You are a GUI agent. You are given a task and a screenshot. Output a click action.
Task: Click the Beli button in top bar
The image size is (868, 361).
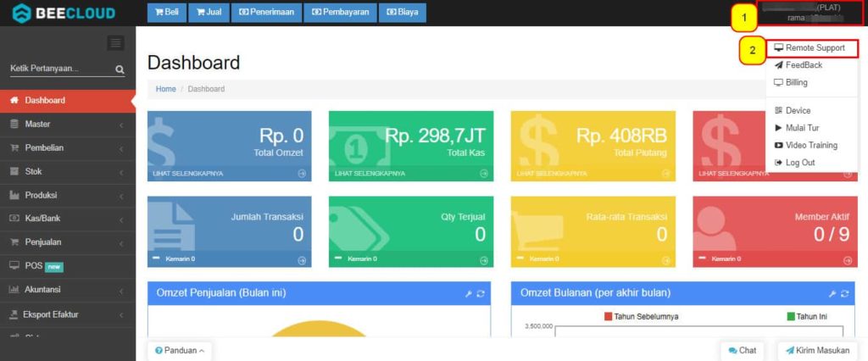coord(165,13)
